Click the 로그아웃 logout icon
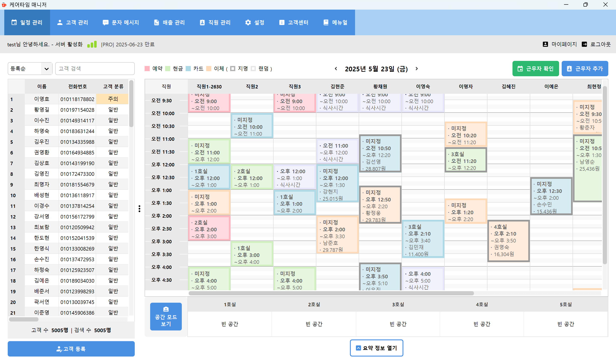 tap(585, 44)
